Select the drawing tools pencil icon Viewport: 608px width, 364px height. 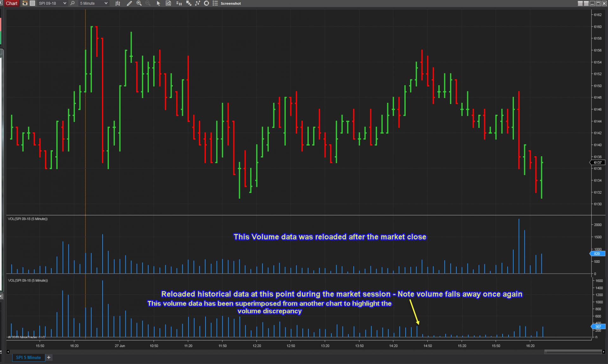(129, 3)
